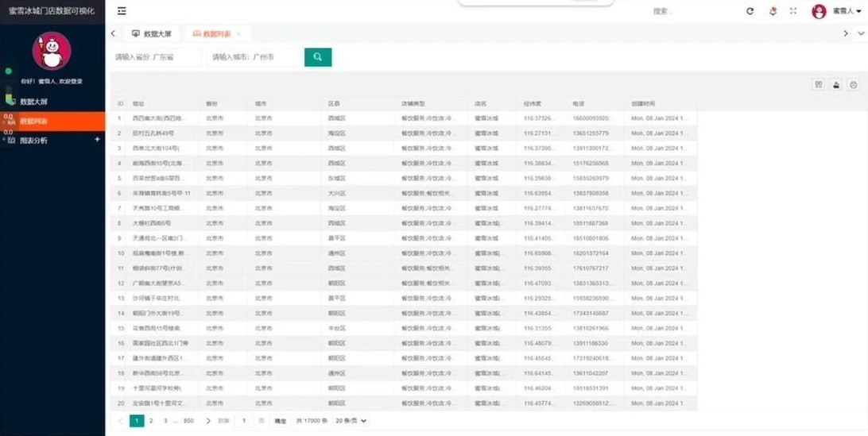This screenshot has width=868, height=436.
Task: Open the tab options down chevron
Action: [861, 33]
